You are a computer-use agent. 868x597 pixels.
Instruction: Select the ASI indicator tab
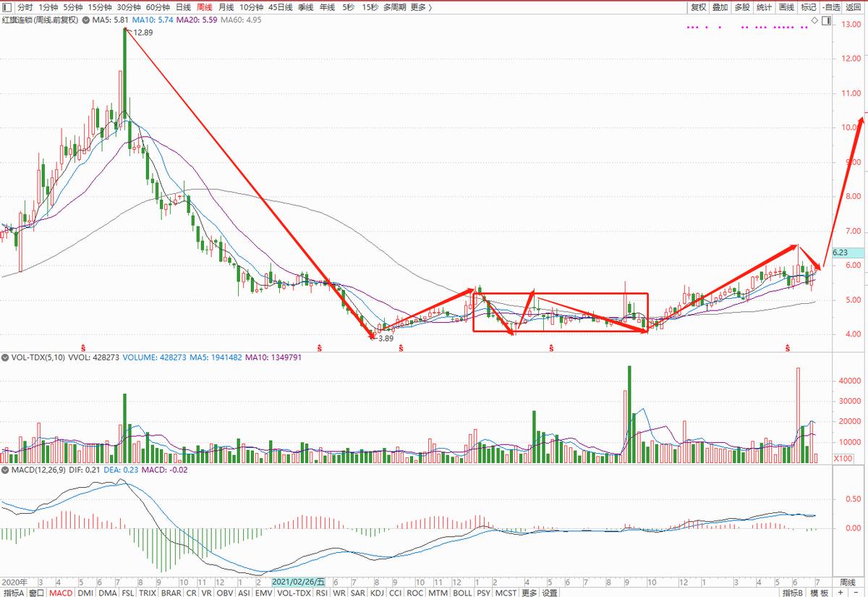[244, 593]
